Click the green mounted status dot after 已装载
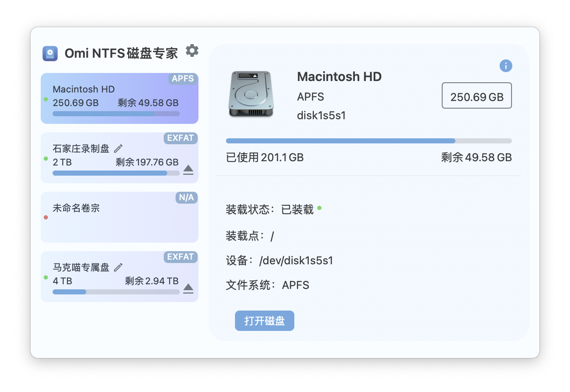Screen dimensions: 570x392 [x=319, y=208]
